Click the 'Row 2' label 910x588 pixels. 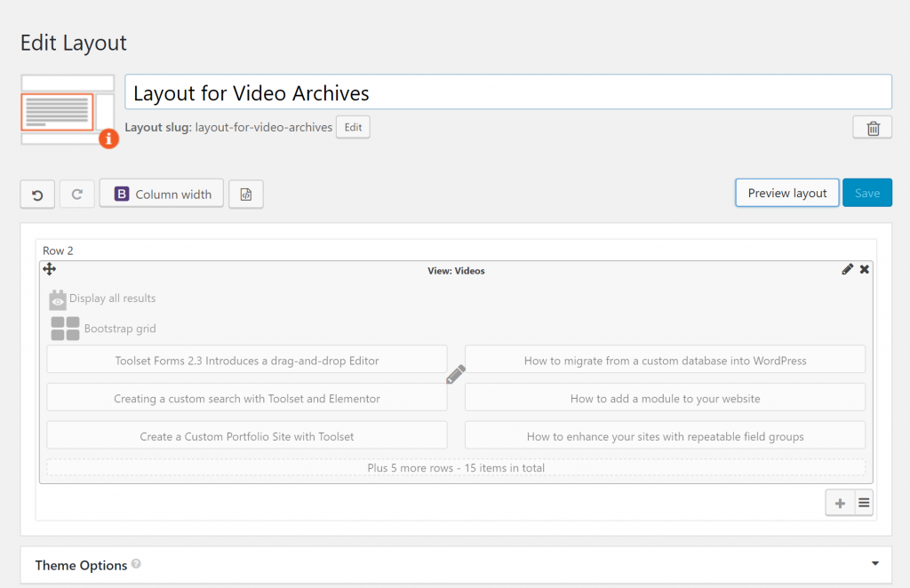tap(58, 250)
